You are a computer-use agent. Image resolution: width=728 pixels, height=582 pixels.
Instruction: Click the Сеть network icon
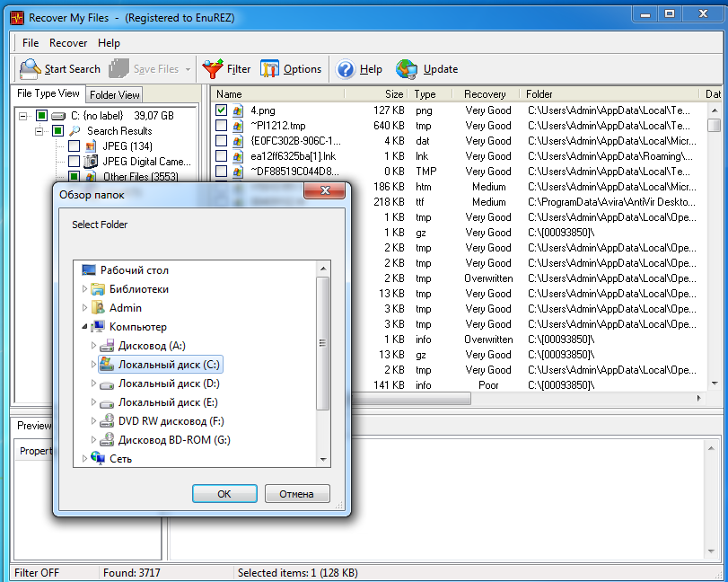click(98, 458)
